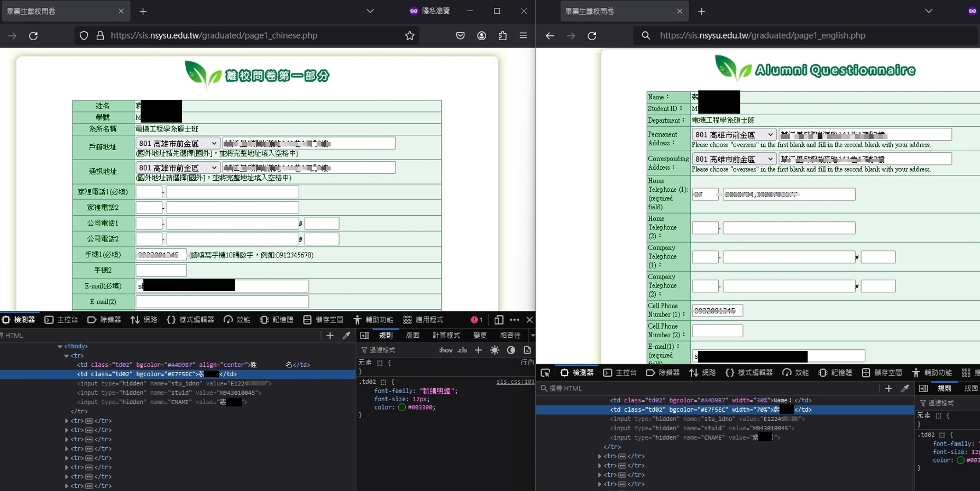Open the Permanent Address district dropdown
The height and width of the screenshot is (491, 980).
point(734,135)
